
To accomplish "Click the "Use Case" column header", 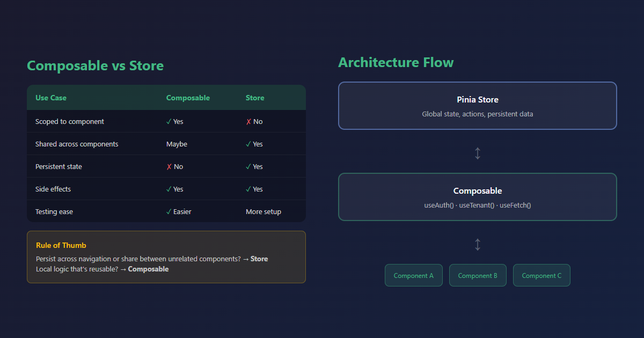I will tap(51, 98).
